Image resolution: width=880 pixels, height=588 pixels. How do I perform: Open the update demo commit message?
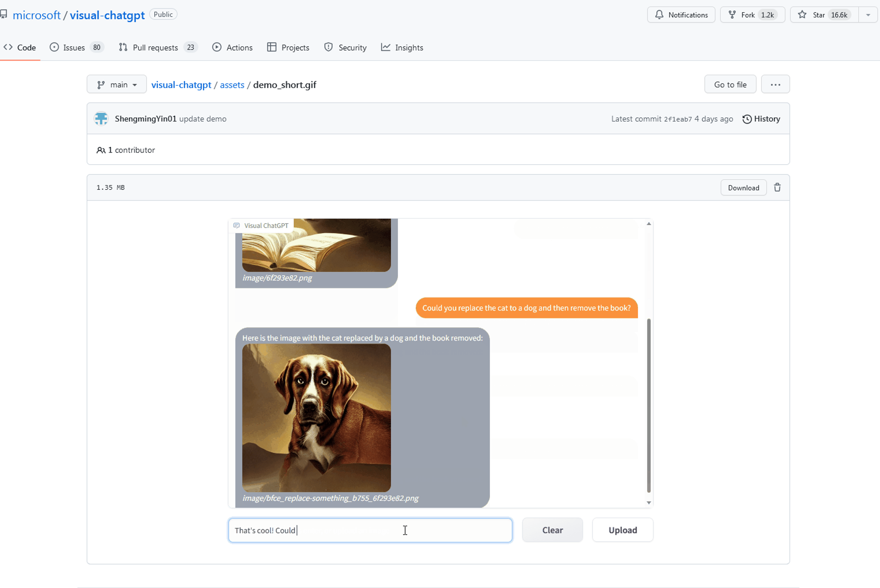click(203, 119)
